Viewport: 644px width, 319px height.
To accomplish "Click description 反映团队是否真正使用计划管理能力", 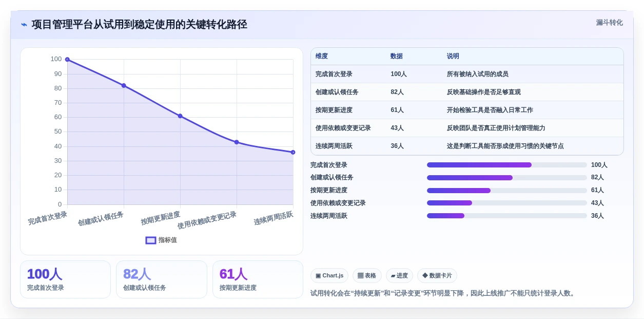I will [496, 128].
